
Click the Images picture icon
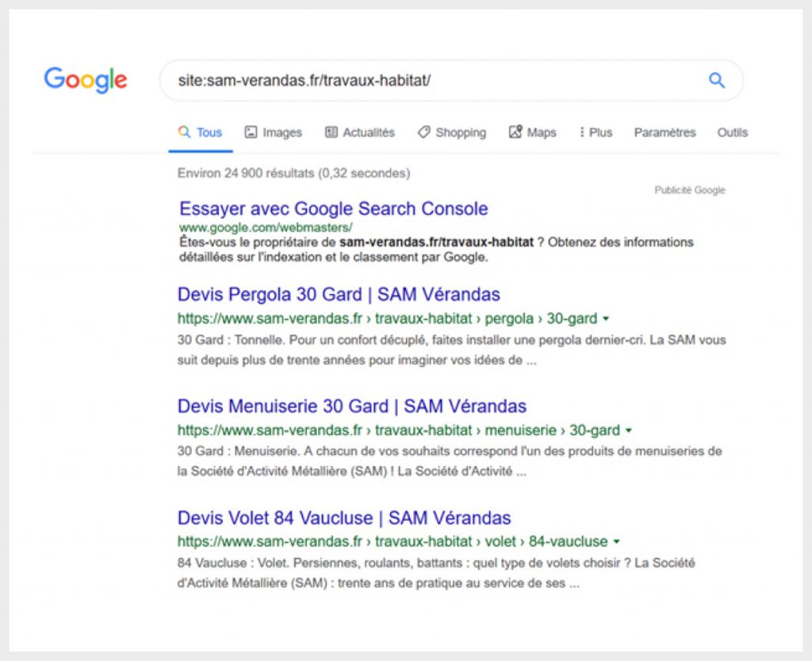coord(251,132)
